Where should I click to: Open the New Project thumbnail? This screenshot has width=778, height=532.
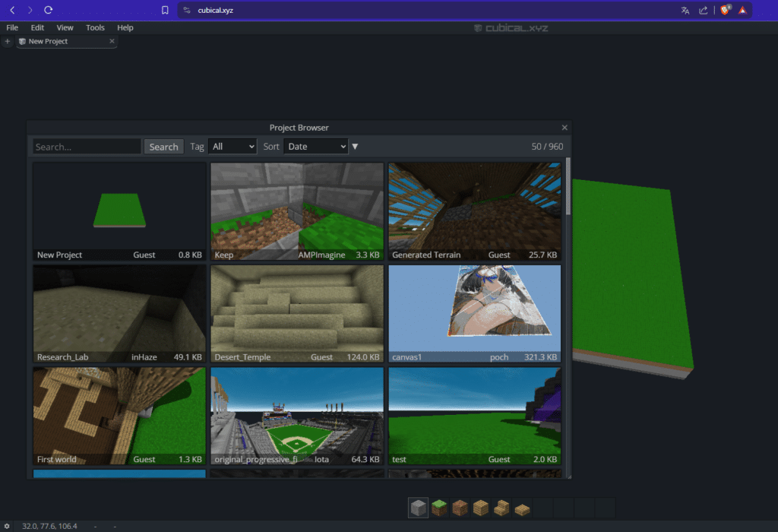[x=119, y=211]
